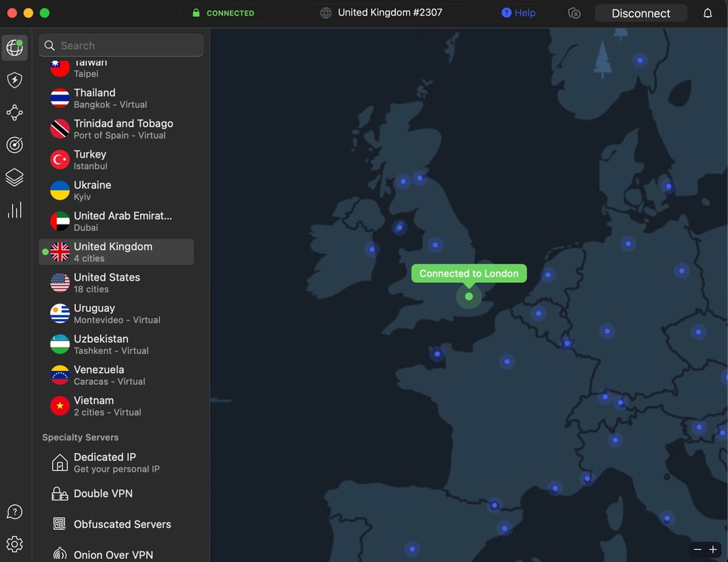Click the Istanbul city label
Screen dimensions: 728x562
tap(90, 166)
